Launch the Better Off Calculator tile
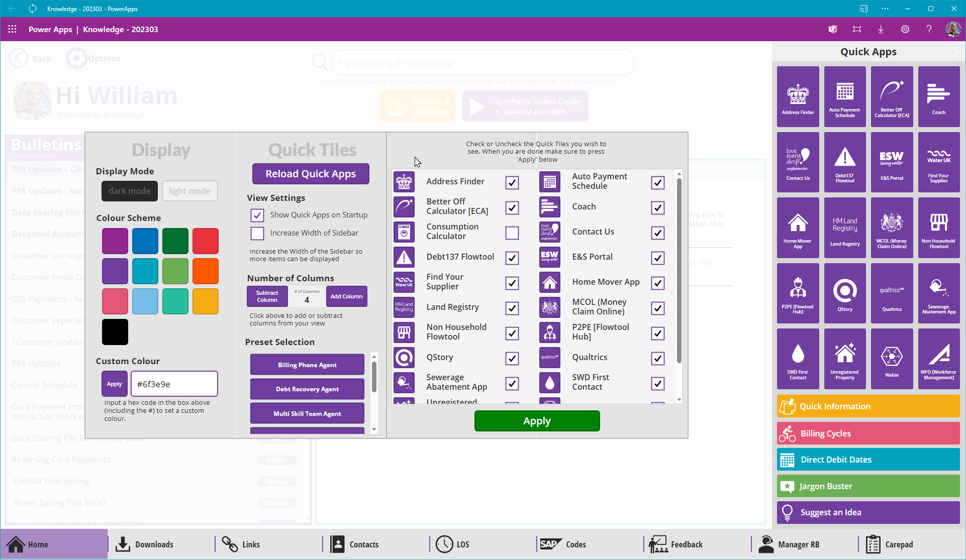The height and width of the screenshot is (560, 966). (892, 96)
